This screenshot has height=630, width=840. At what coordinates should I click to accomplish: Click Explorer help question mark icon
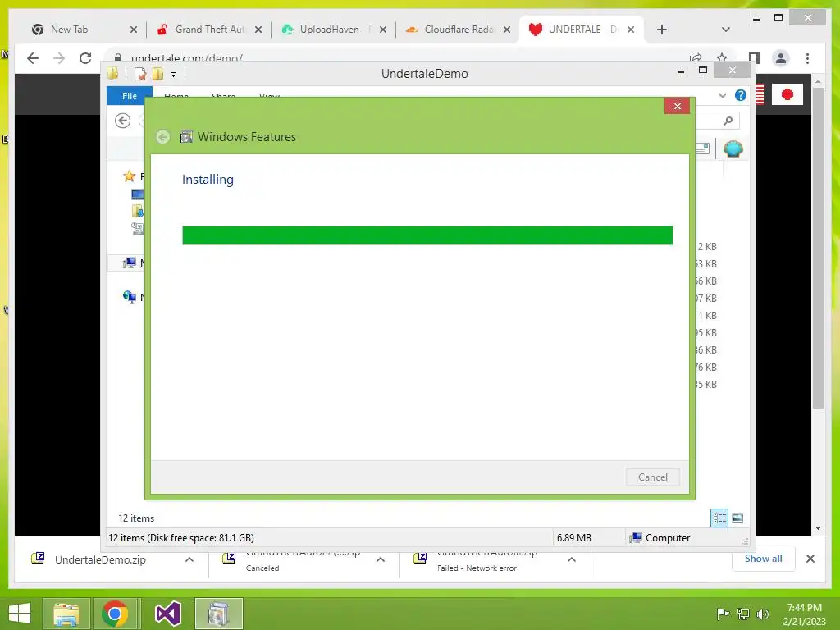pos(741,95)
